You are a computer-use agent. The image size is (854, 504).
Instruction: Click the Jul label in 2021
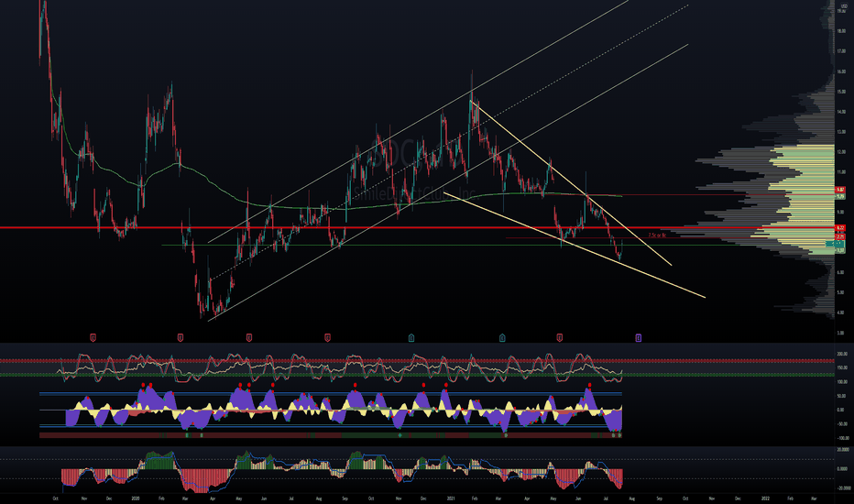[x=607, y=499]
